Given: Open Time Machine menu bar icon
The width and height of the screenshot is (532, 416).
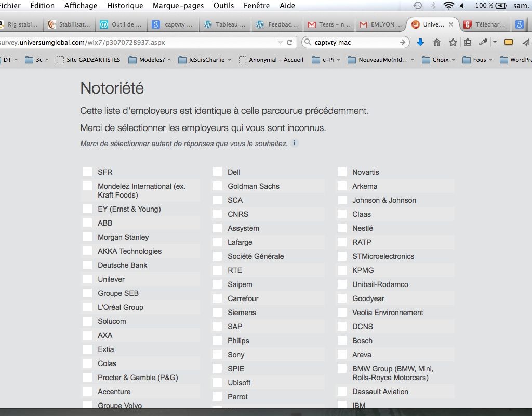Looking at the screenshot, I should 418,5.
